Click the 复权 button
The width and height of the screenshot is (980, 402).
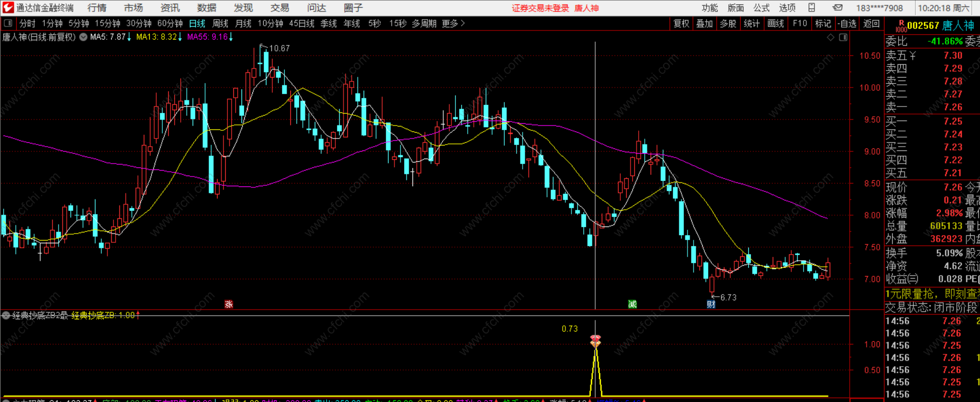tap(681, 23)
